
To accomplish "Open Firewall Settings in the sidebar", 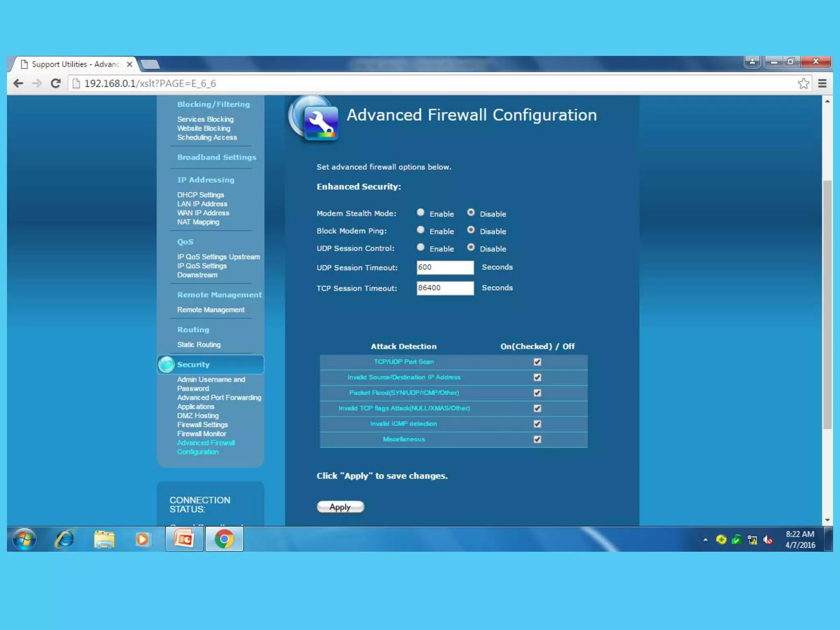I will click(202, 425).
